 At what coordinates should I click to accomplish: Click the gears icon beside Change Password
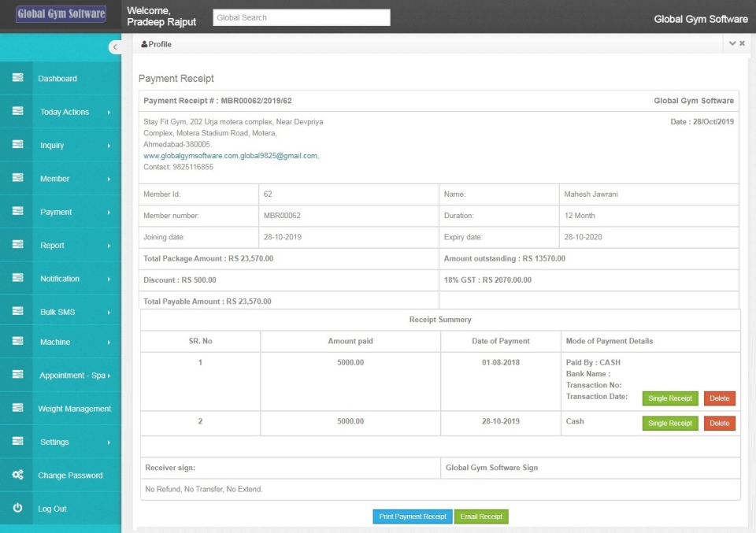pos(17,475)
